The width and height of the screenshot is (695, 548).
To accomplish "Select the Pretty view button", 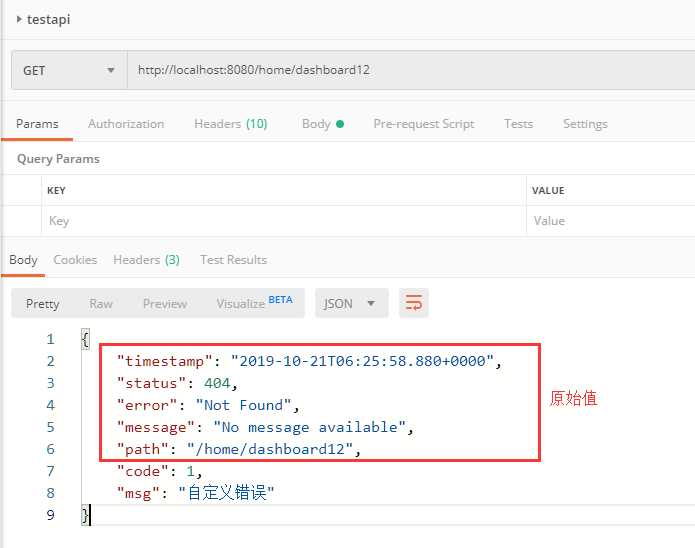I will tap(43, 304).
